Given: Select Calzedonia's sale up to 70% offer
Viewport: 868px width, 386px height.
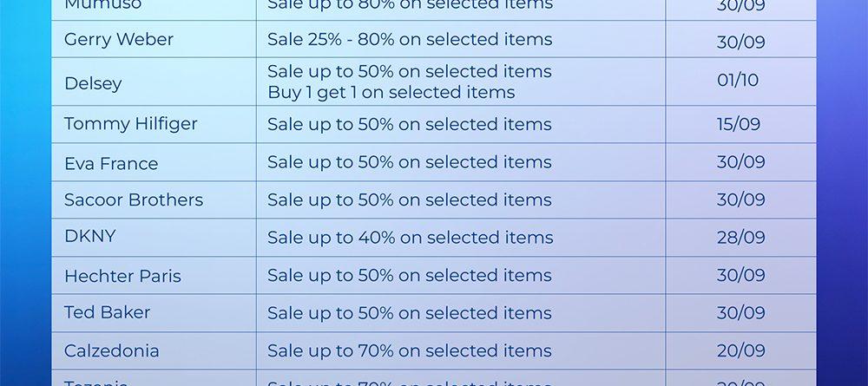Looking at the screenshot, I should pos(410,351).
